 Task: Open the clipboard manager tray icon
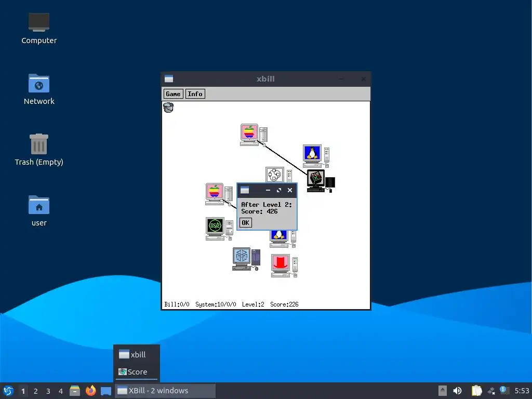[x=477, y=391]
